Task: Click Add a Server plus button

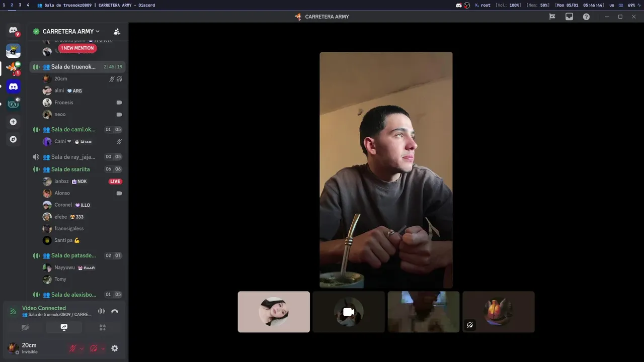Action: pyautogui.click(x=13, y=122)
